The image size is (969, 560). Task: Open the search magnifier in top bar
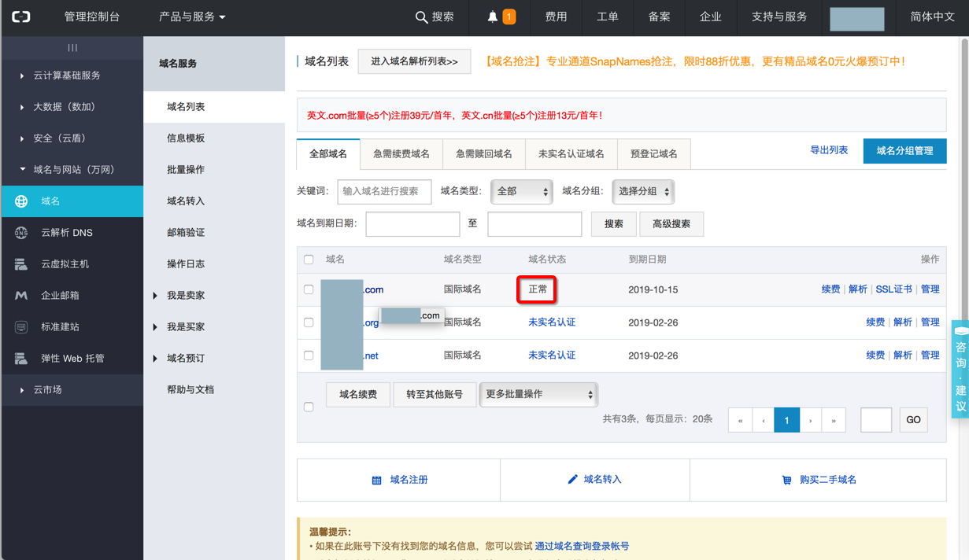pyautogui.click(x=422, y=17)
